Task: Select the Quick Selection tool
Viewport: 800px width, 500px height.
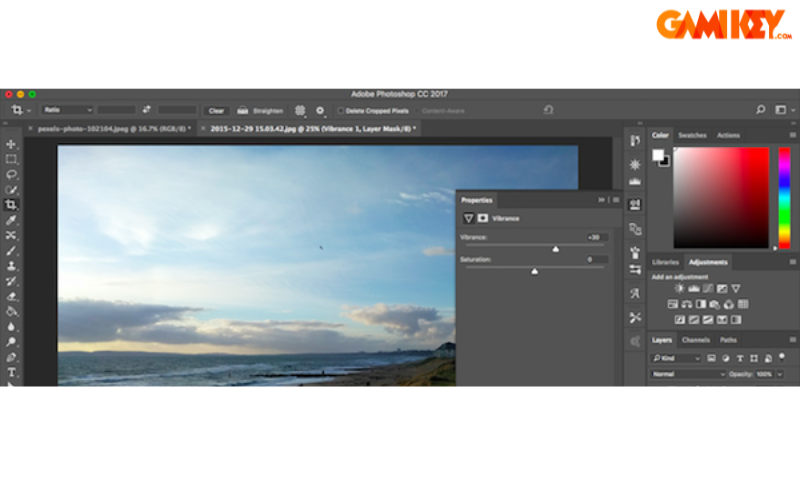Action: click(x=11, y=190)
